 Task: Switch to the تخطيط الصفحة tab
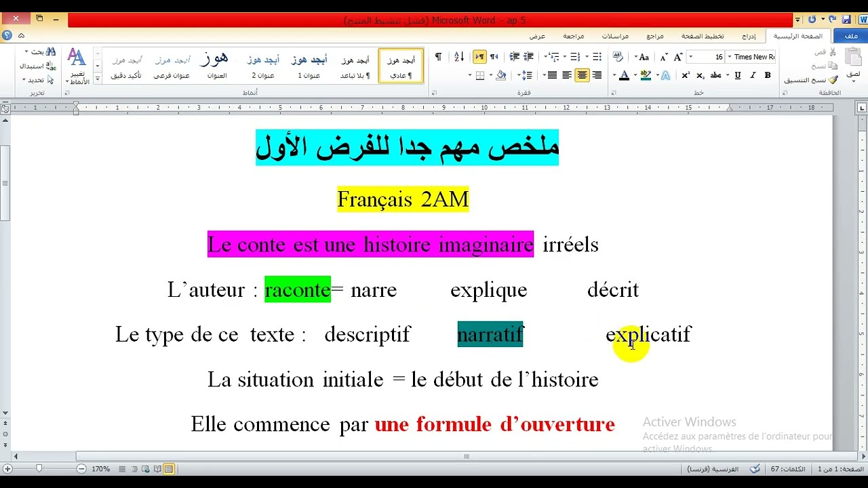(703, 36)
